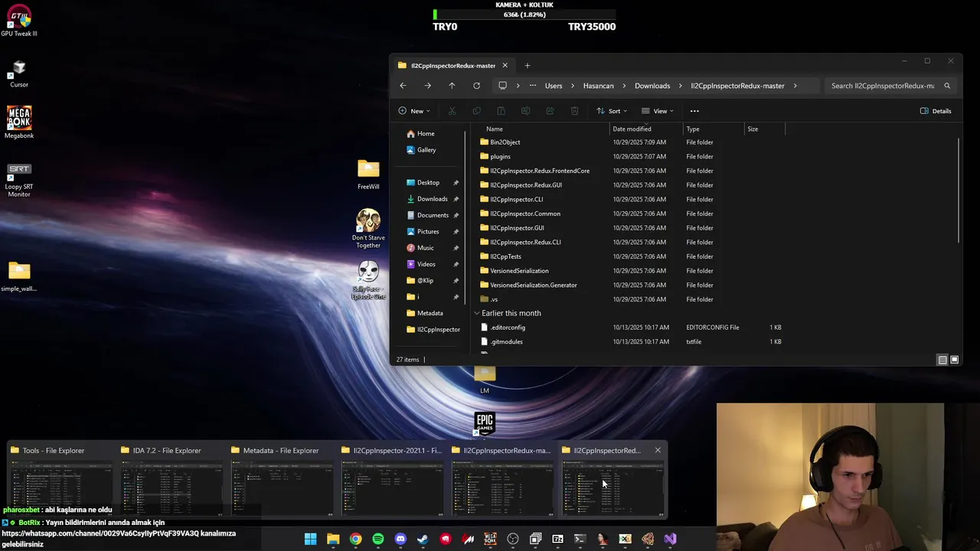Select the simple_wall folder on desktop
980x551 pixels.
(x=19, y=277)
